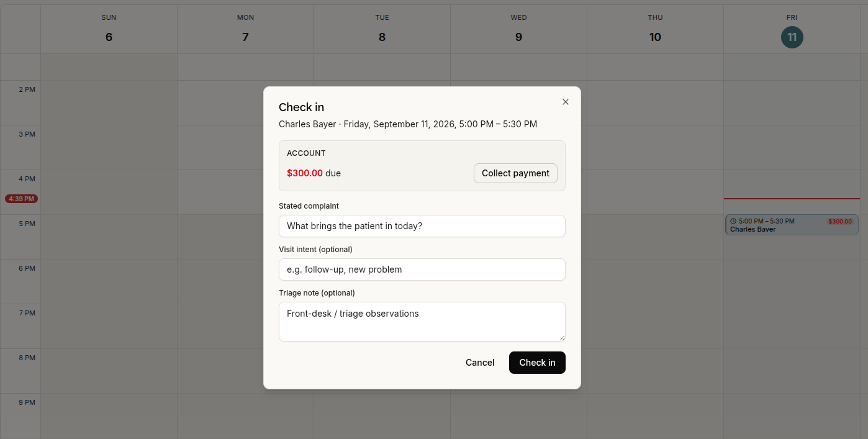Click the clock icon on Charles Bayer appointment
Viewport: 868px width, 439px height.
pos(733,221)
